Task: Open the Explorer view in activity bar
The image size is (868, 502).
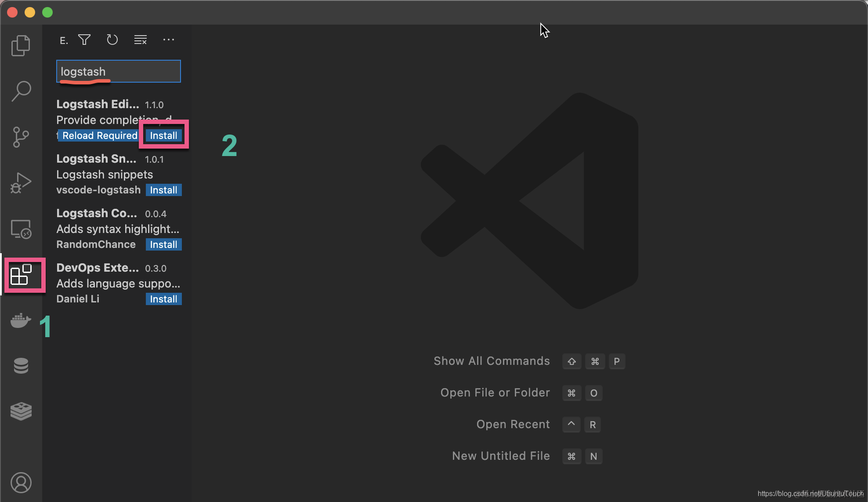Action: pos(21,45)
